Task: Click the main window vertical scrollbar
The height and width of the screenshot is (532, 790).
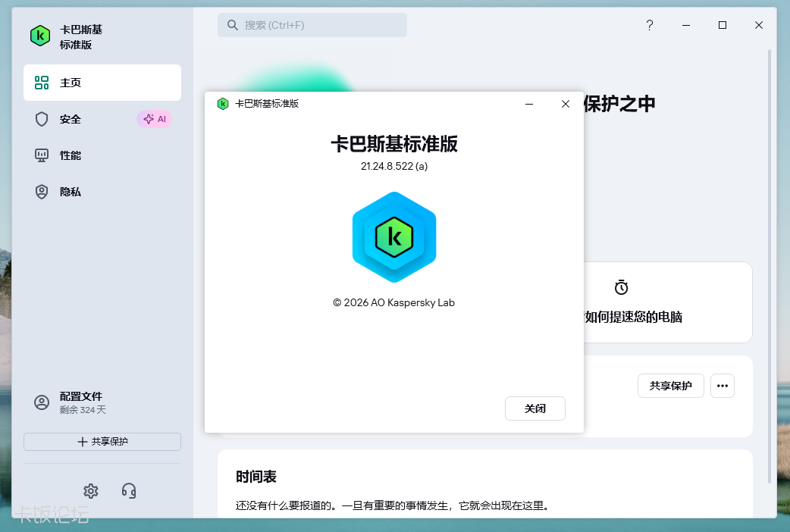Action: pyautogui.click(x=770, y=266)
